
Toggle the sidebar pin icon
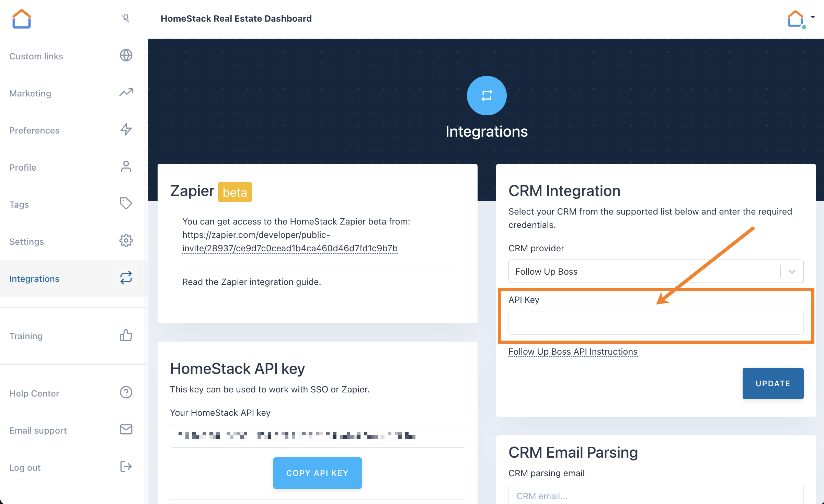tap(126, 19)
